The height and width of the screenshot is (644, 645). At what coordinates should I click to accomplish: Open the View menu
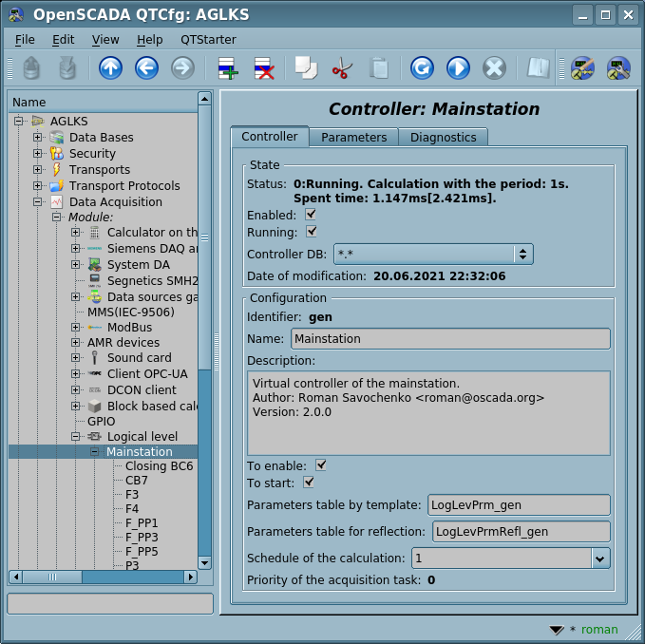point(105,40)
